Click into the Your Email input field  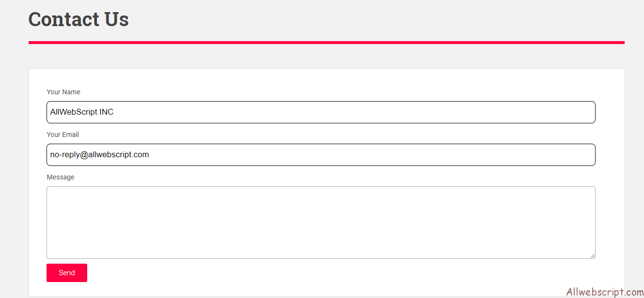click(321, 155)
